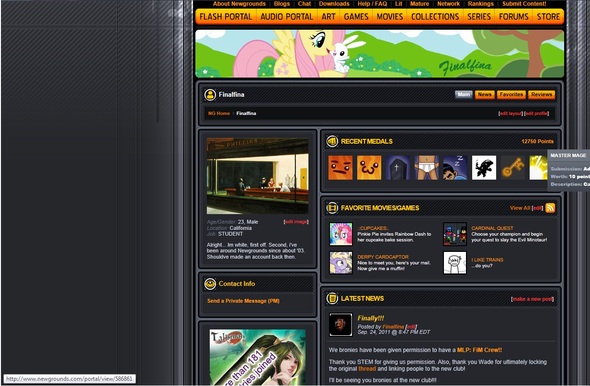Go to the Art section
The image size is (590, 386).
click(328, 17)
